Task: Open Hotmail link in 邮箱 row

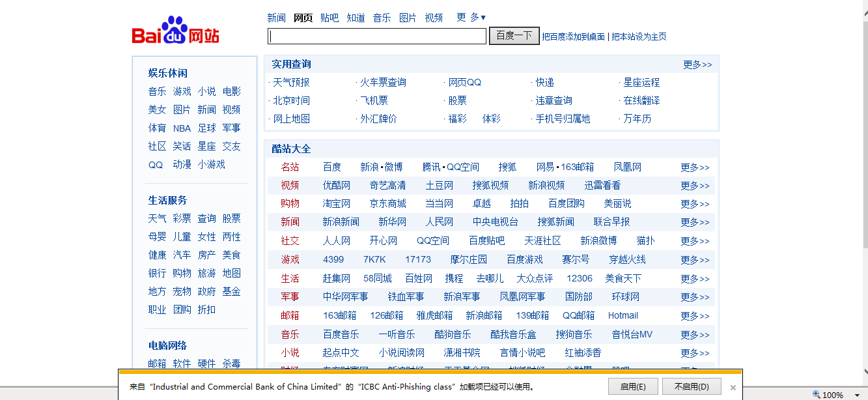Action: pyautogui.click(x=623, y=316)
